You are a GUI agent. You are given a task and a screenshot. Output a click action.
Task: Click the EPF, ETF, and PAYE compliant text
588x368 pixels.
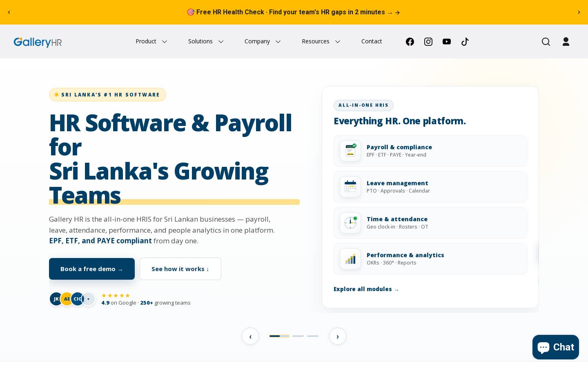[100, 241]
